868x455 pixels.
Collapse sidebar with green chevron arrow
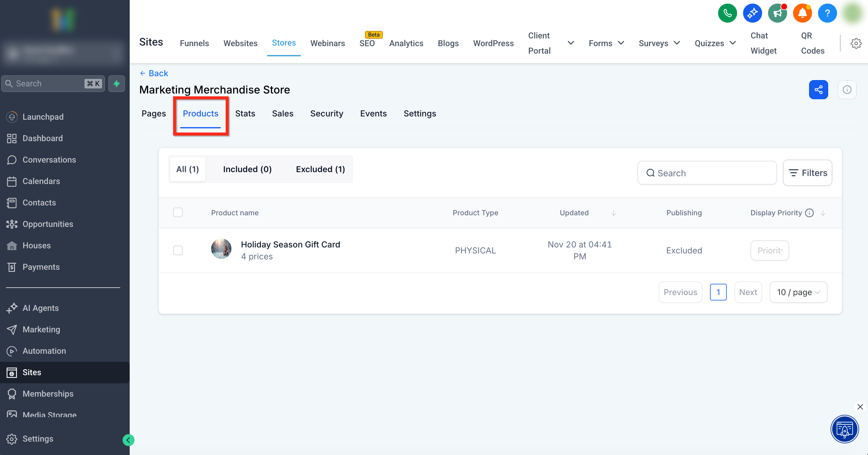click(128, 440)
